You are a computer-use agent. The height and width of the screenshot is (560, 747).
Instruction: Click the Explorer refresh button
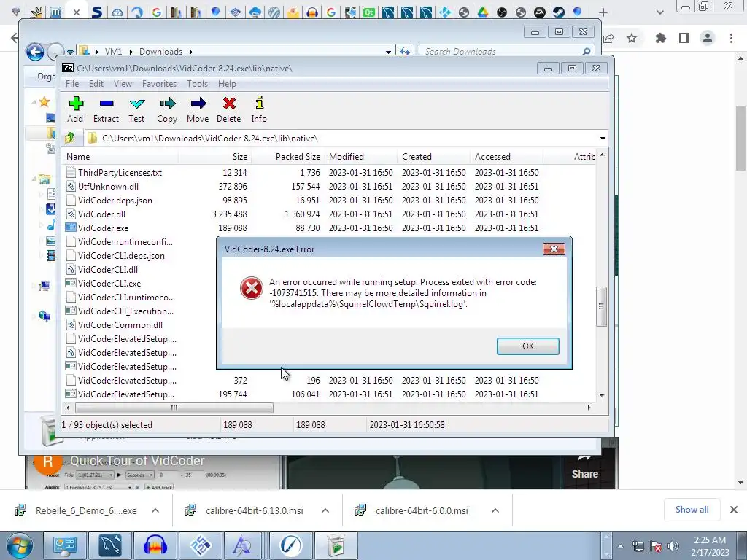click(x=404, y=52)
